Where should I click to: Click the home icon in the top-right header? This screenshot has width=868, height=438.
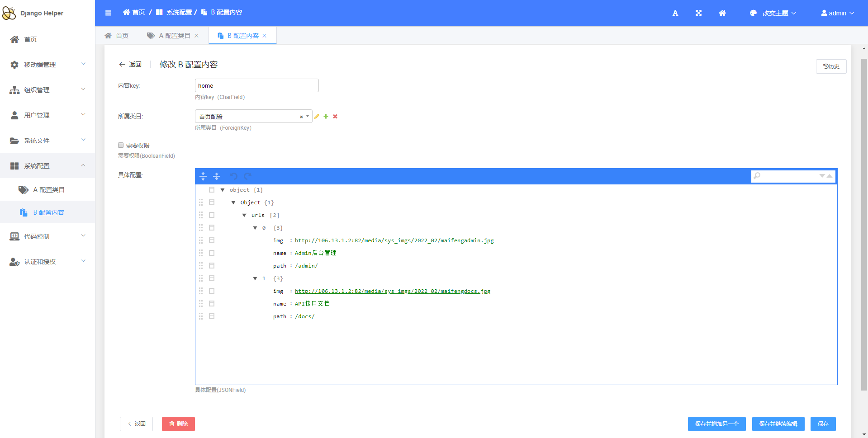[722, 13]
